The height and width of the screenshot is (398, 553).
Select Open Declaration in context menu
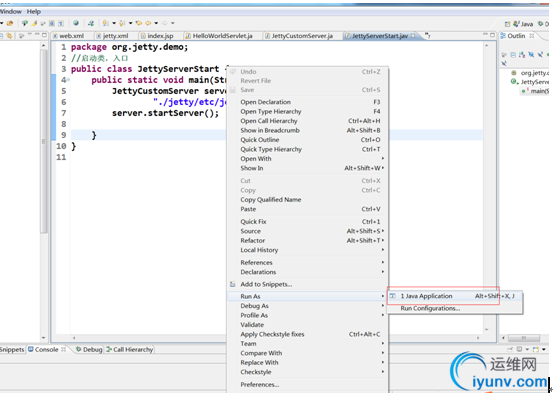tap(308, 102)
